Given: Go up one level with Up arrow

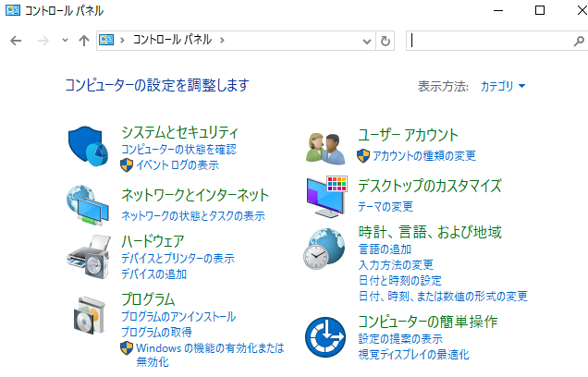Looking at the screenshot, I should coord(84,41).
